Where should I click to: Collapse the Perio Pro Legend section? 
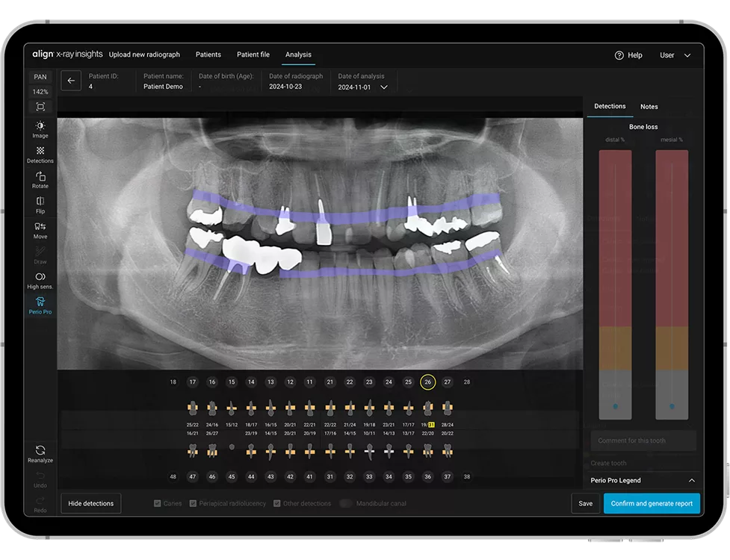691,481
